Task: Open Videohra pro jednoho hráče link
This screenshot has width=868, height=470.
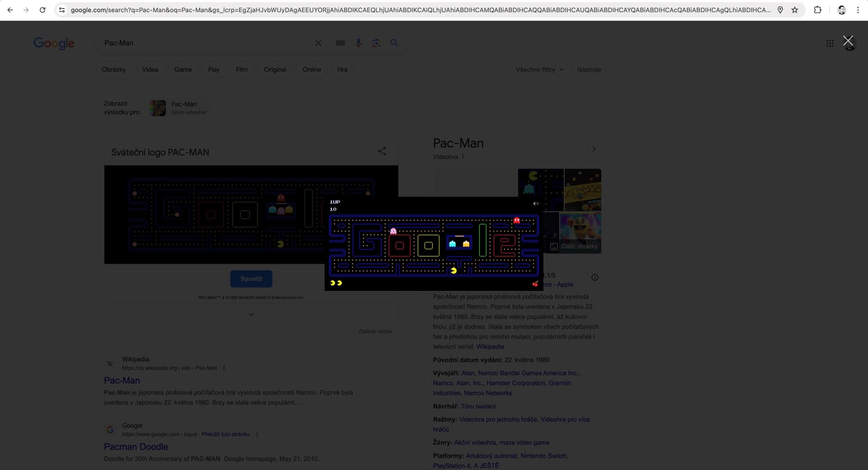Action: point(498,419)
